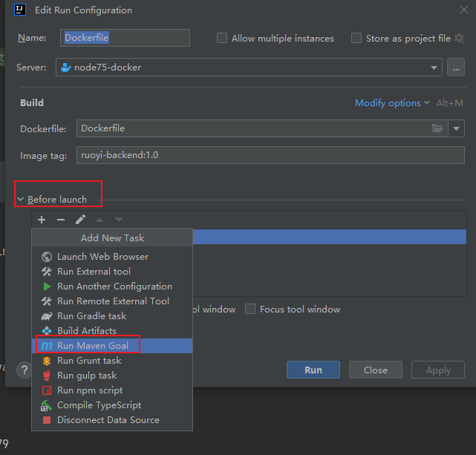
Task: Click the Run Remote External Tool icon
Action: pyautogui.click(x=47, y=301)
